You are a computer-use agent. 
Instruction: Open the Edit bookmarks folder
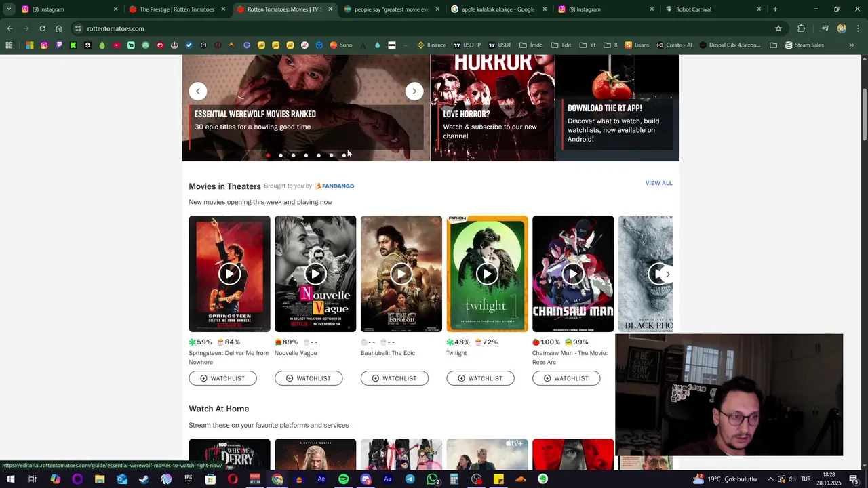[561, 45]
